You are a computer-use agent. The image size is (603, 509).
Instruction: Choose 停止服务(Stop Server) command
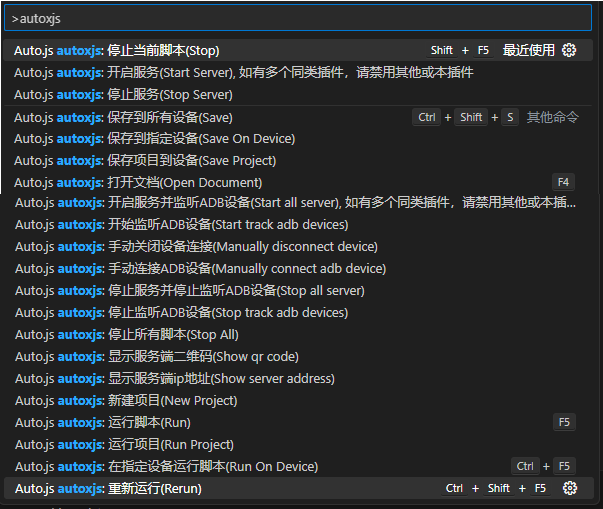(298, 94)
